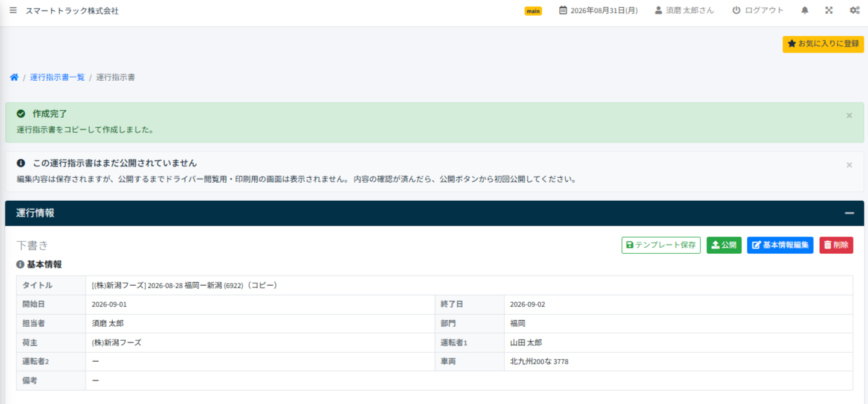The image size is (868, 404).
Task: Click the 運行指示書 current breadcrumb text
Action: point(115,77)
